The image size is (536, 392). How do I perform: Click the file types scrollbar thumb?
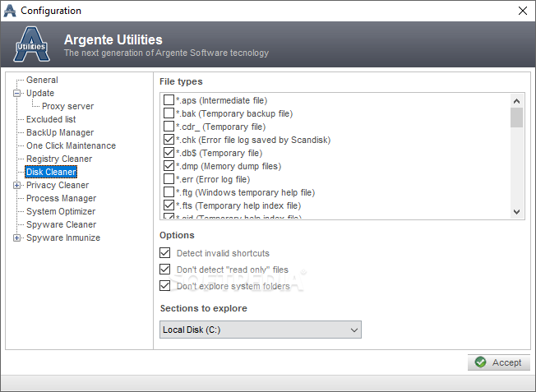516,118
